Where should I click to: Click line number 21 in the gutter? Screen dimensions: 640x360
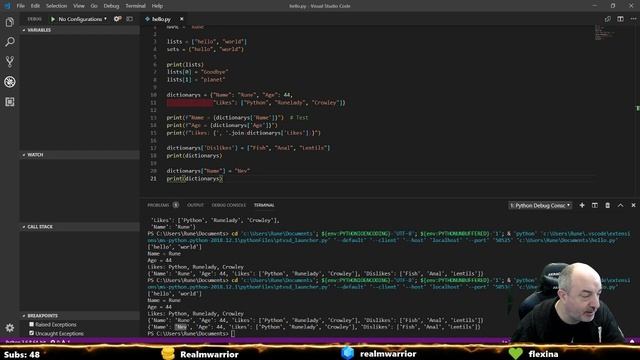153,179
